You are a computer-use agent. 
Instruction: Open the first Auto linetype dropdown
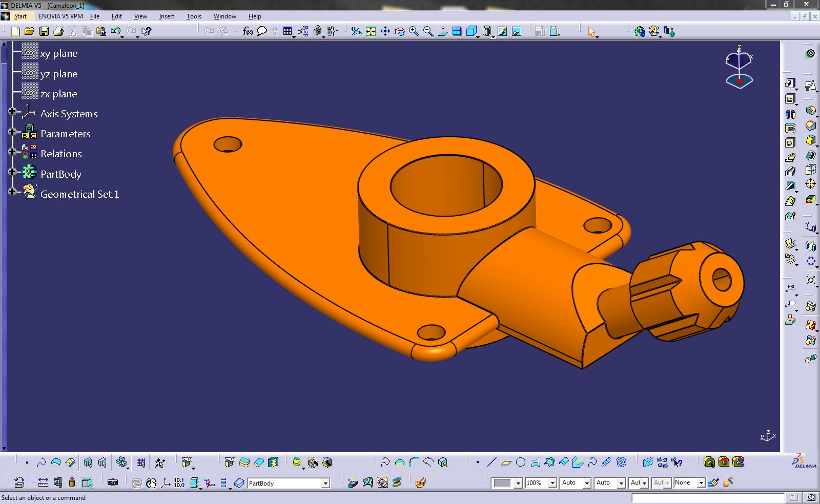pyautogui.click(x=587, y=482)
